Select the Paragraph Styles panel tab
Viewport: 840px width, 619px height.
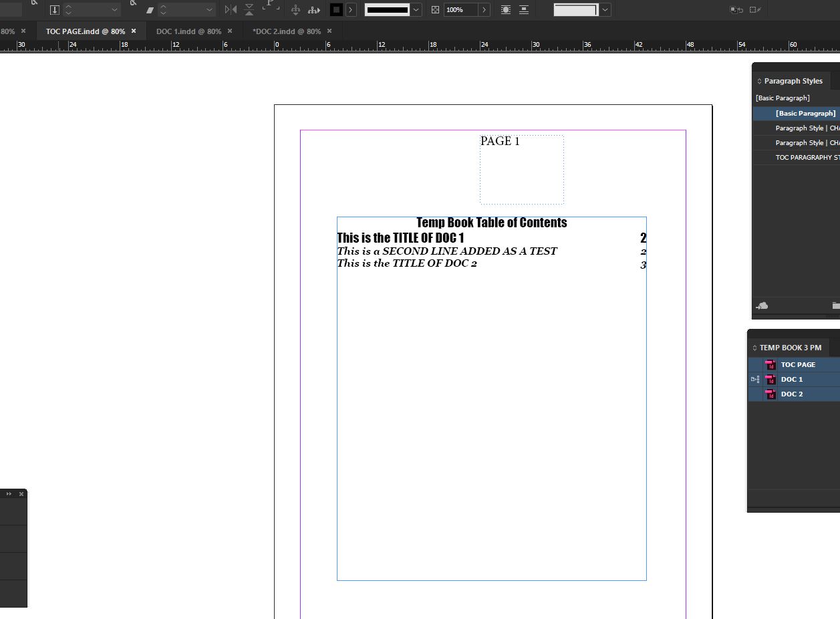[x=793, y=81]
